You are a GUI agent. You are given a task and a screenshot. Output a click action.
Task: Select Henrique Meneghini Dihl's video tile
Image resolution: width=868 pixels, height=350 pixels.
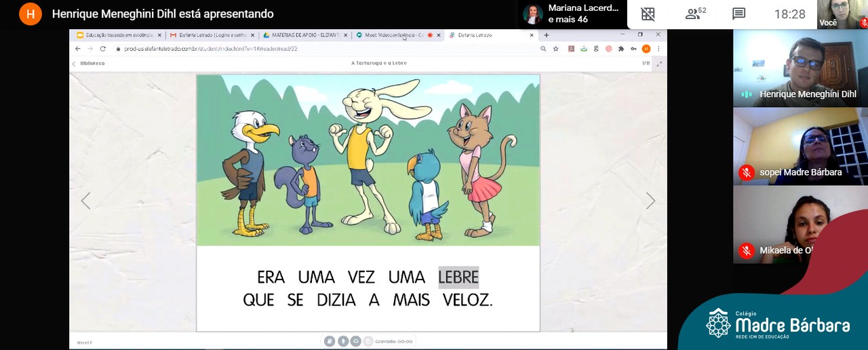[800, 68]
